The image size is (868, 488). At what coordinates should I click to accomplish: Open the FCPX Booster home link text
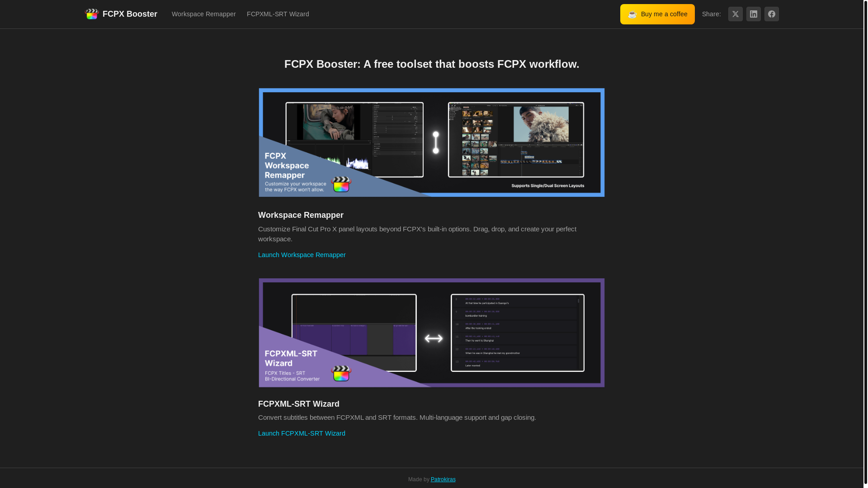coord(130,14)
